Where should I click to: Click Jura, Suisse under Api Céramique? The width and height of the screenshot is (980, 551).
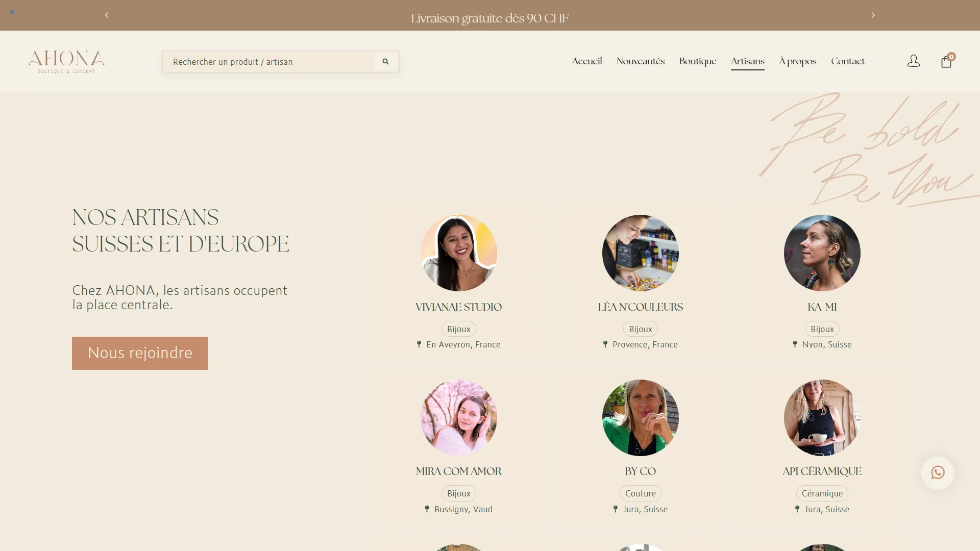click(x=827, y=509)
